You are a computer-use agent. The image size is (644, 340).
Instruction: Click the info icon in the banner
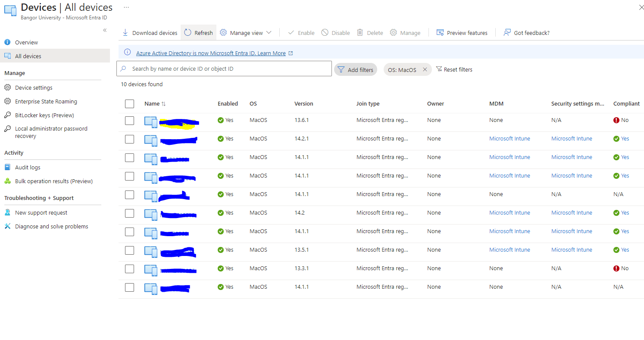[x=127, y=52]
